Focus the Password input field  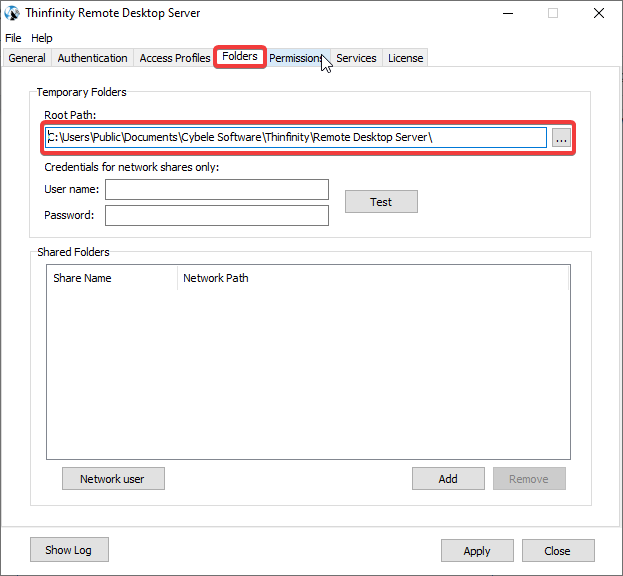217,215
